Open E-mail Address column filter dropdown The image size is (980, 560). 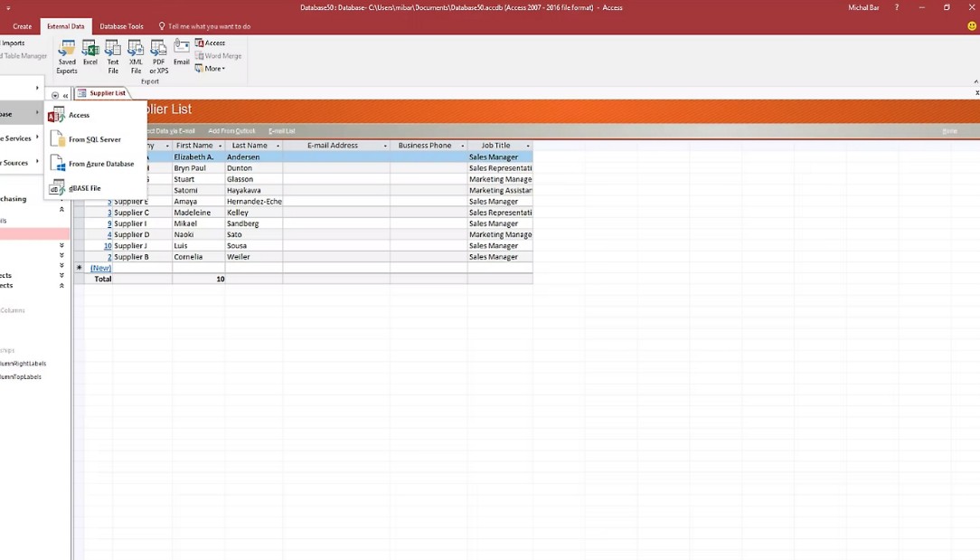385,146
